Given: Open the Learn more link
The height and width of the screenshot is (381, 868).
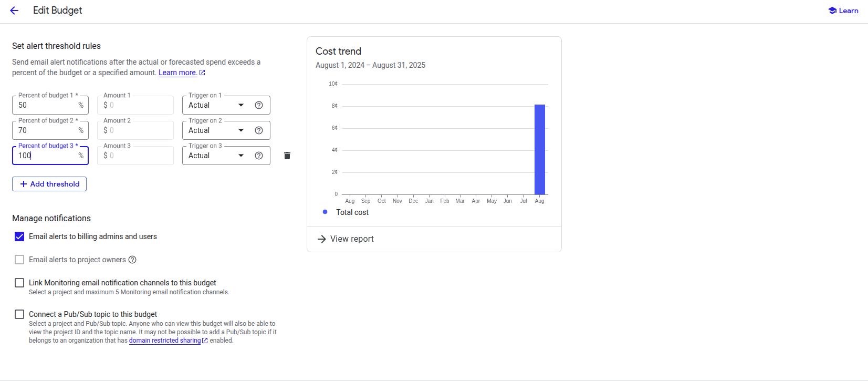Looking at the screenshot, I should tap(177, 73).
